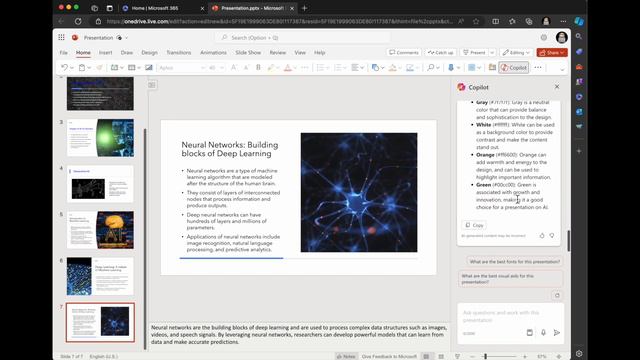Image resolution: width=640 pixels, height=360 pixels.
Task: Open the prompt guide icon in Copilot input
Action: 530,333
